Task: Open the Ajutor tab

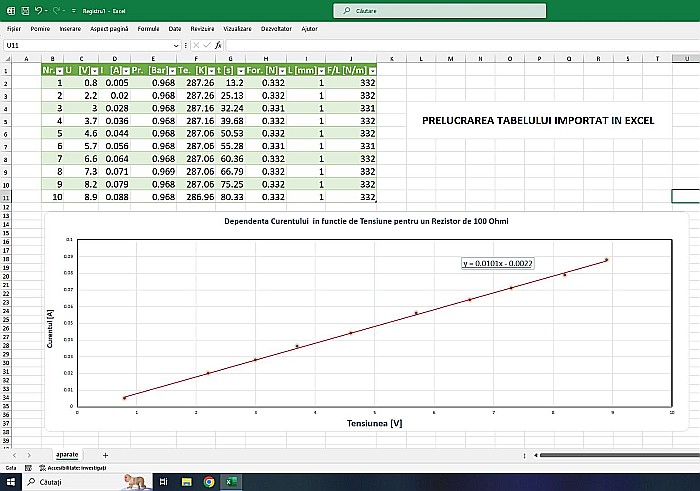Action: click(x=309, y=29)
